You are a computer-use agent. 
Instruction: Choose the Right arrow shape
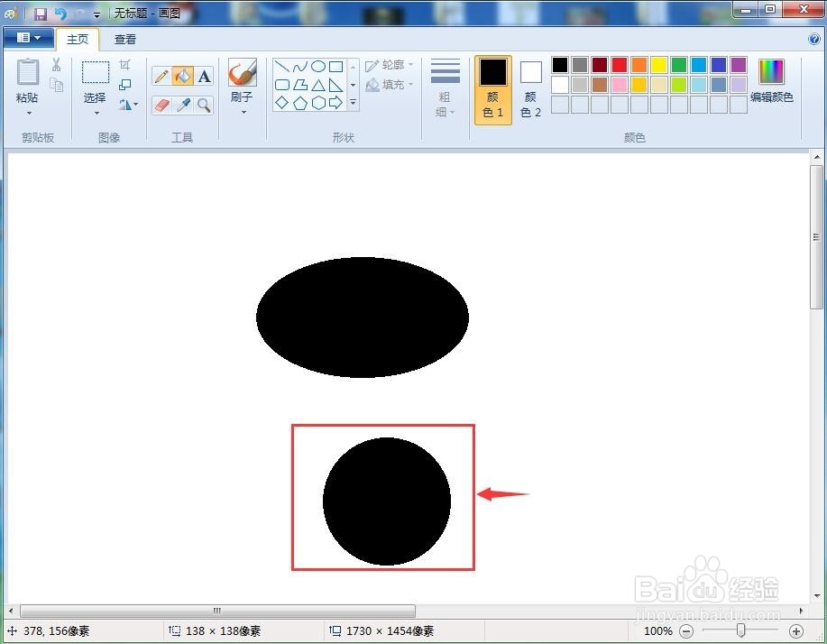[336, 103]
